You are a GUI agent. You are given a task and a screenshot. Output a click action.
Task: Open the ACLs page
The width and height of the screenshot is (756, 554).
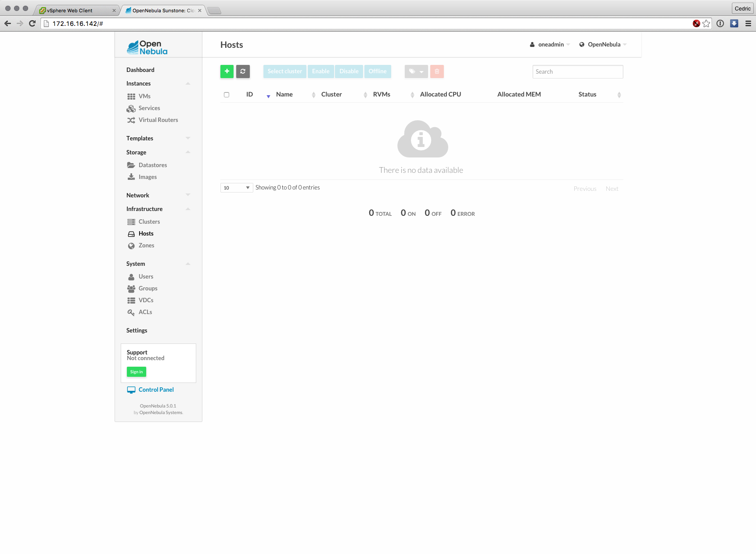[x=145, y=312]
